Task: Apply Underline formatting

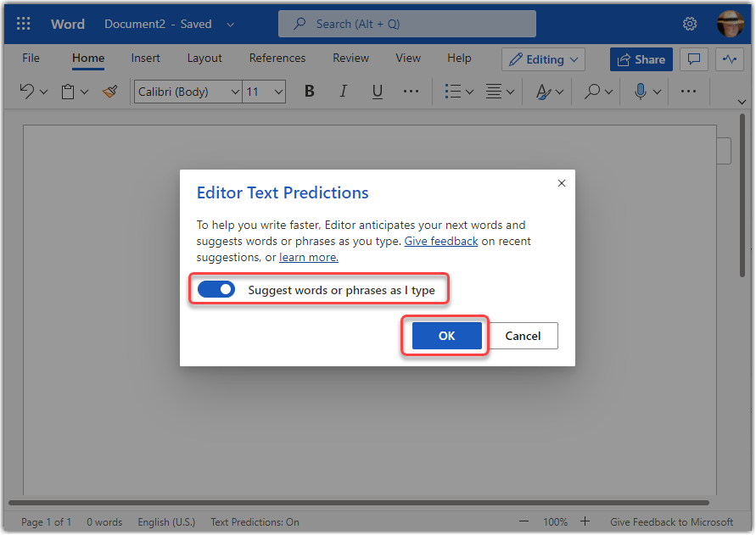Action: (378, 91)
